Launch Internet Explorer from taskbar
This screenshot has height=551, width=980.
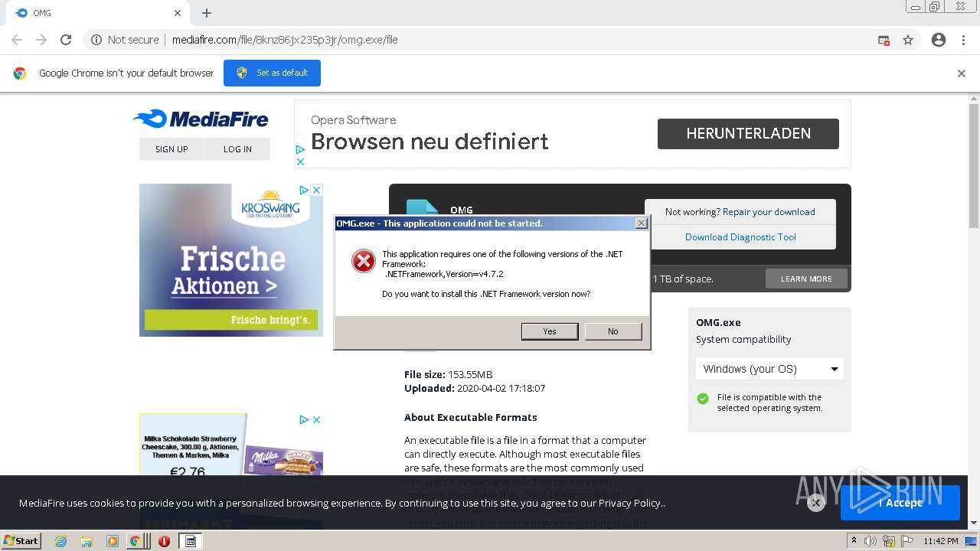[x=60, y=541]
